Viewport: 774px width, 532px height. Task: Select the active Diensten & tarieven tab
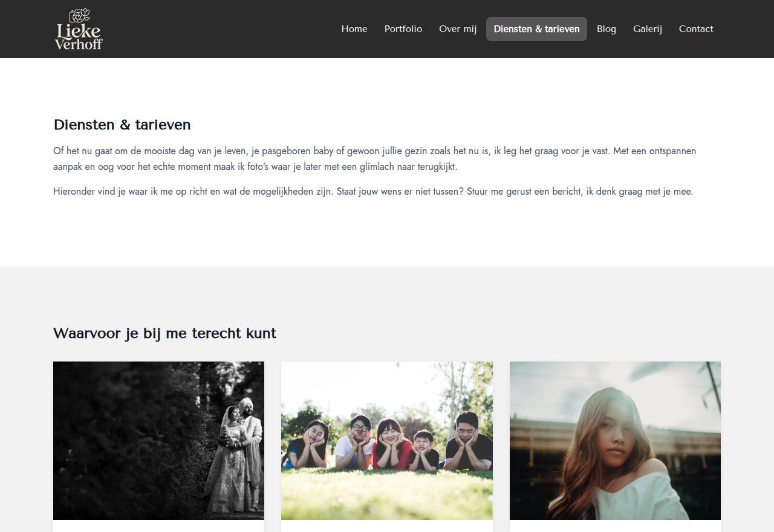point(536,29)
